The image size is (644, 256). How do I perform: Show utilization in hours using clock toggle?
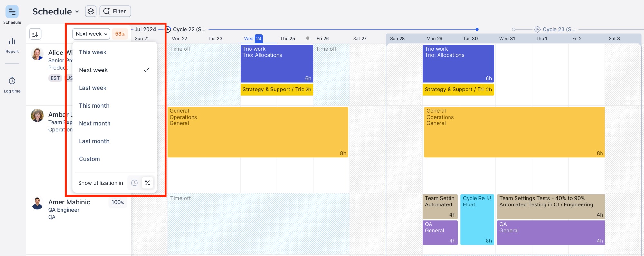click(x=135, y=183)
